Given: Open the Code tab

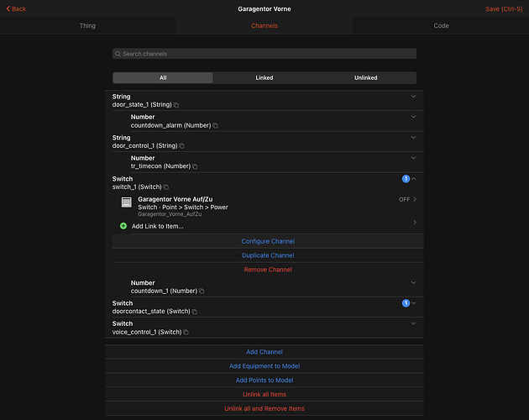Looking at the screenshot, I should click(441, 26).
